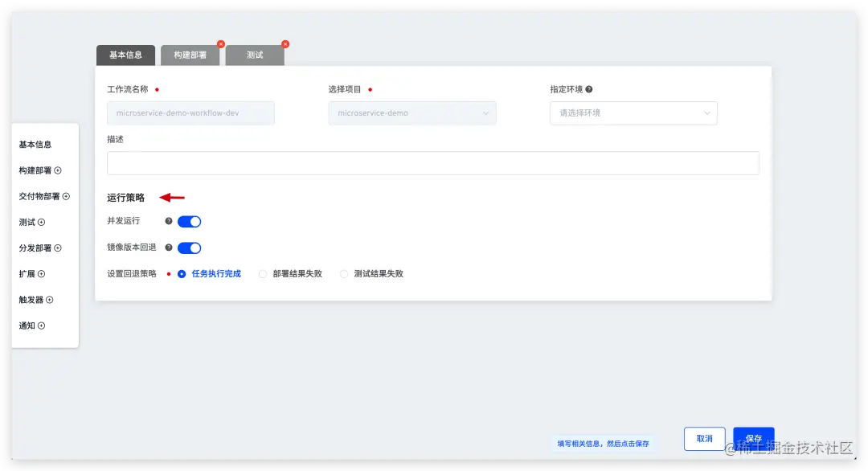The height and width of the screenshot is (471, 868).
Task: Switch to the 构建部署 tab
Action: tap(190, 55)
